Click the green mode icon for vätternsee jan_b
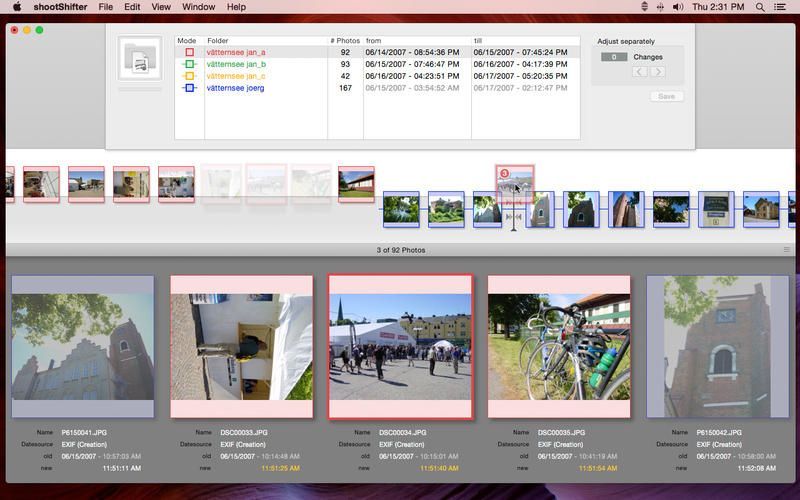Screen dimensions: 800x500 (188, 64)
